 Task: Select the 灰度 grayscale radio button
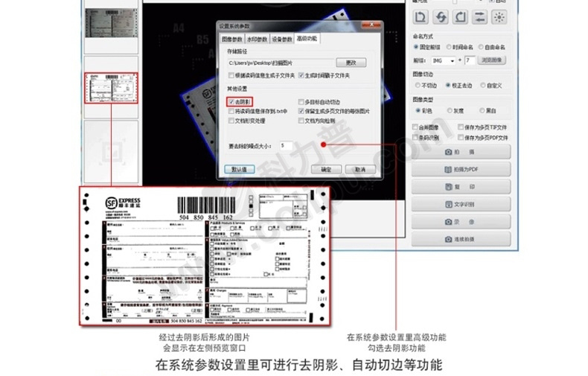449,110
